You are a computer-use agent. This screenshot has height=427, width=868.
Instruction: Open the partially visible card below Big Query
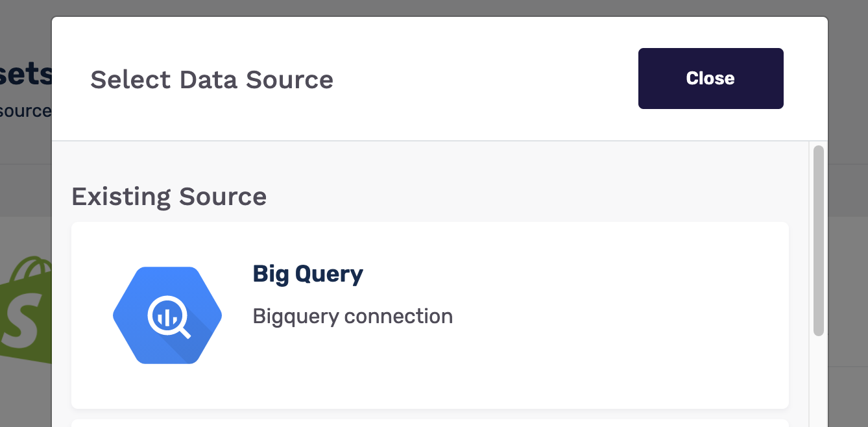[x=429, y=422]
